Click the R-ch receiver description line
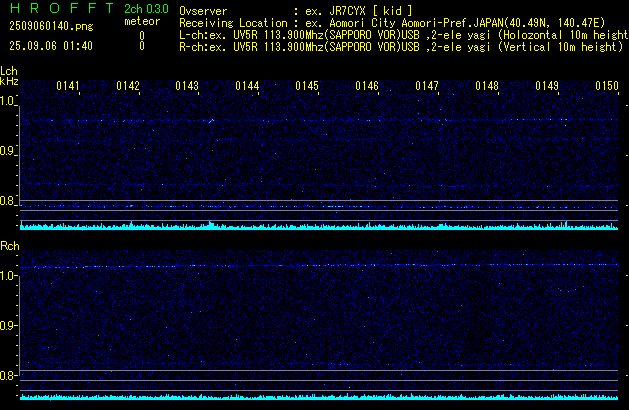This screenshot has height=410, width=629. (x=401, y=47)
